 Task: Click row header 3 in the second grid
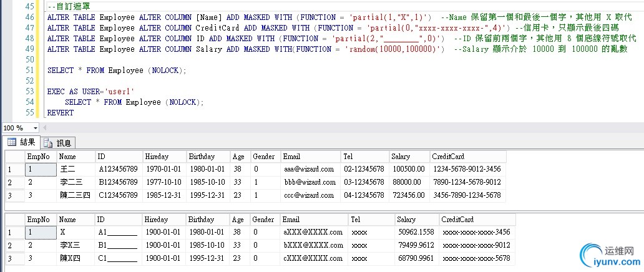(14, 258)
